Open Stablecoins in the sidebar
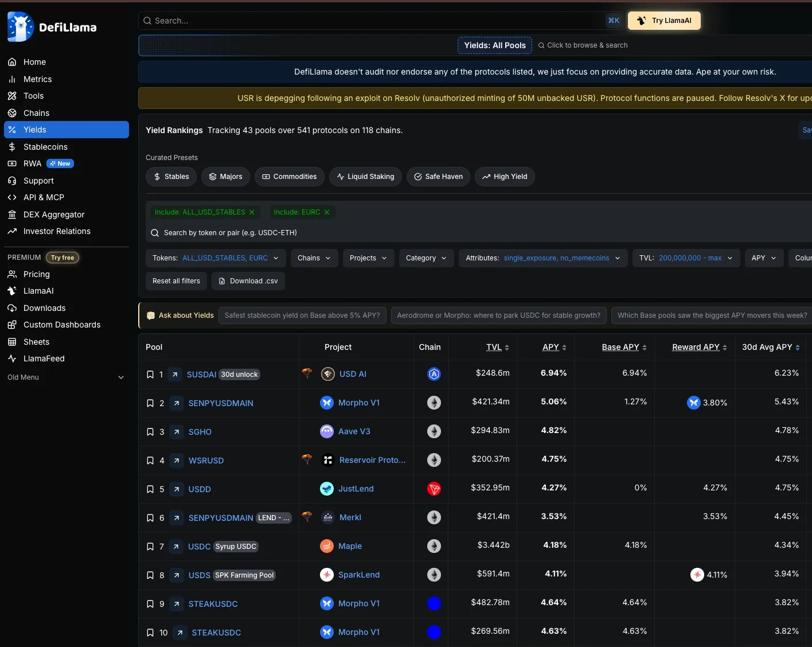Screen dimensions: 812x647 pos(45,147)
